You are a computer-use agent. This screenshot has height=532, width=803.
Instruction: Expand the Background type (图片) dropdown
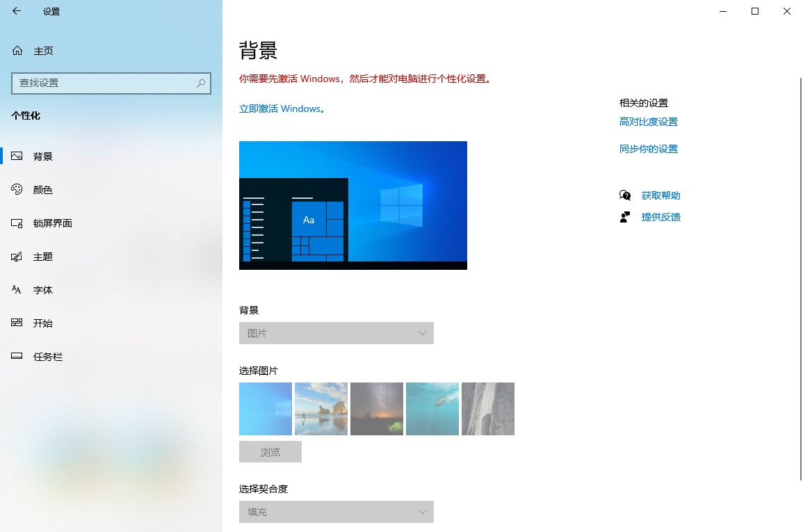point(336,333)
